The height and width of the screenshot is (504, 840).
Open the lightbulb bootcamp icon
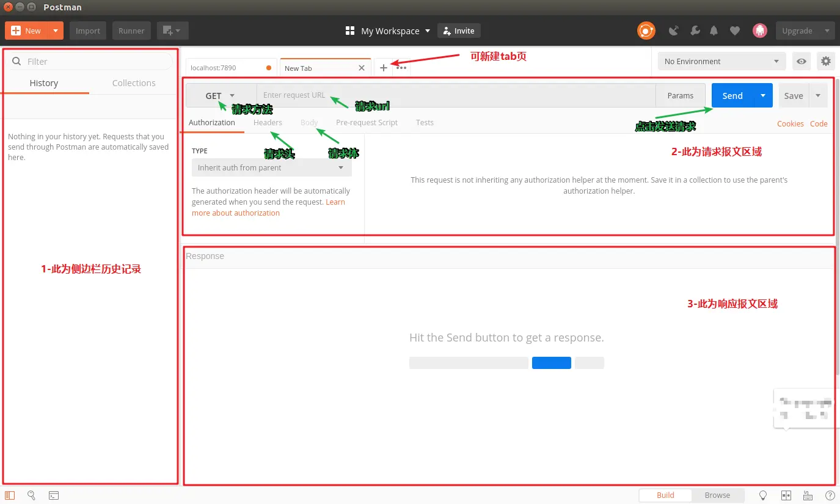(x=763, y=495)
